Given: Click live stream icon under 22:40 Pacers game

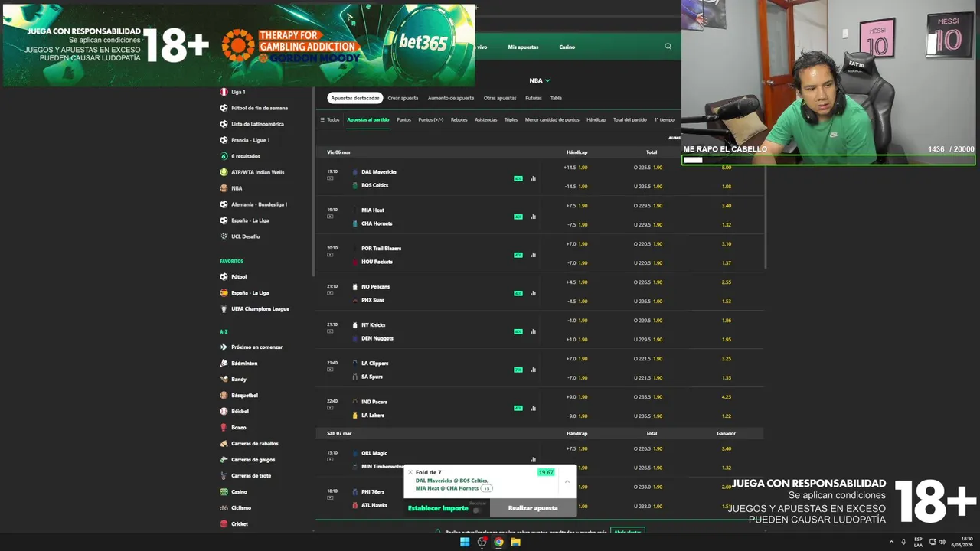Looking at the screenshot, I should click(x=330, y=408).
